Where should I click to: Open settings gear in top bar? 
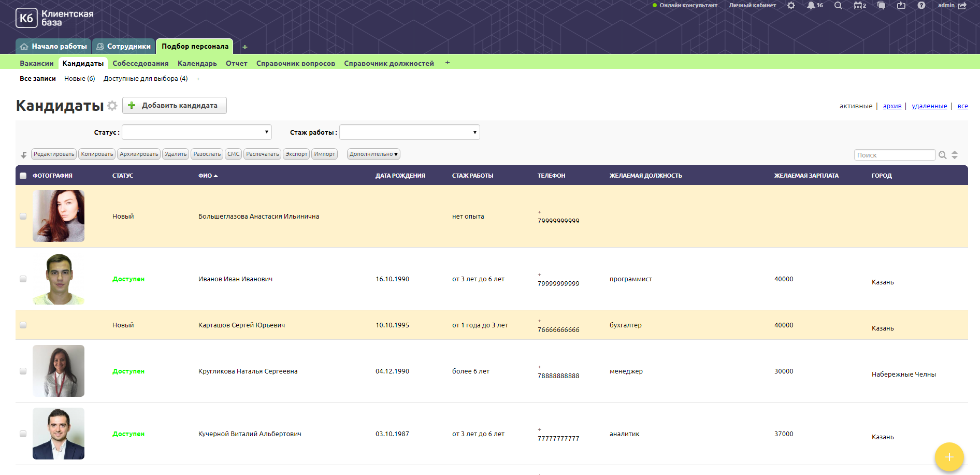pos(791,6)
